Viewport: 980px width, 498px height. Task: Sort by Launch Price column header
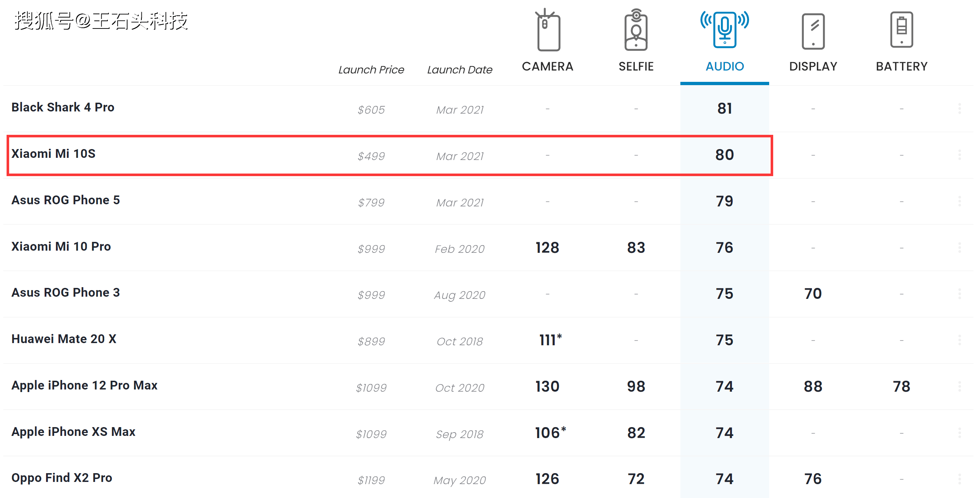[371, 70]
